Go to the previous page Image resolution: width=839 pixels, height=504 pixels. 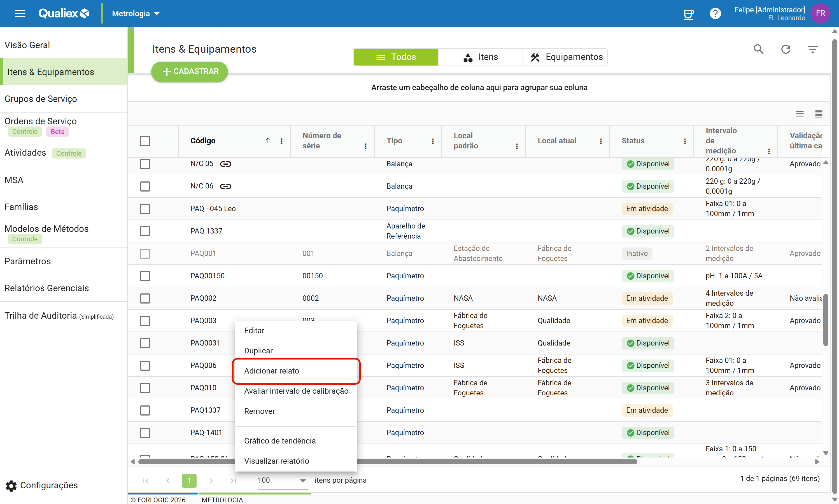pos(167,480)
